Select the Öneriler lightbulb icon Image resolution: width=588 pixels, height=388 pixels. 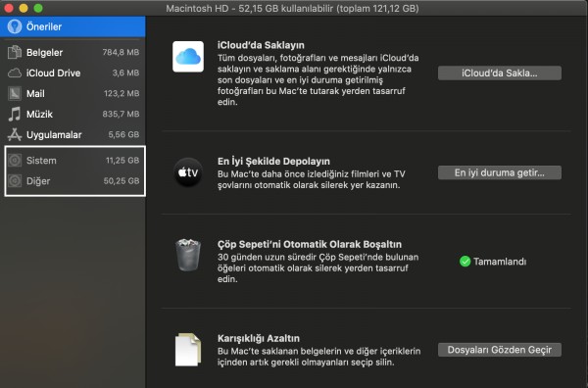point(15,26)
